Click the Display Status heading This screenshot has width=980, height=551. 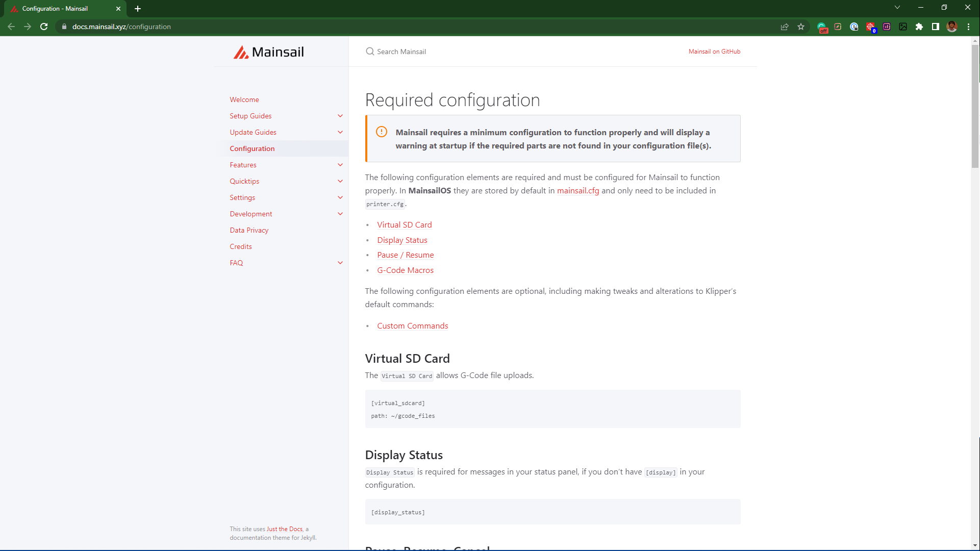coord(404,455)
